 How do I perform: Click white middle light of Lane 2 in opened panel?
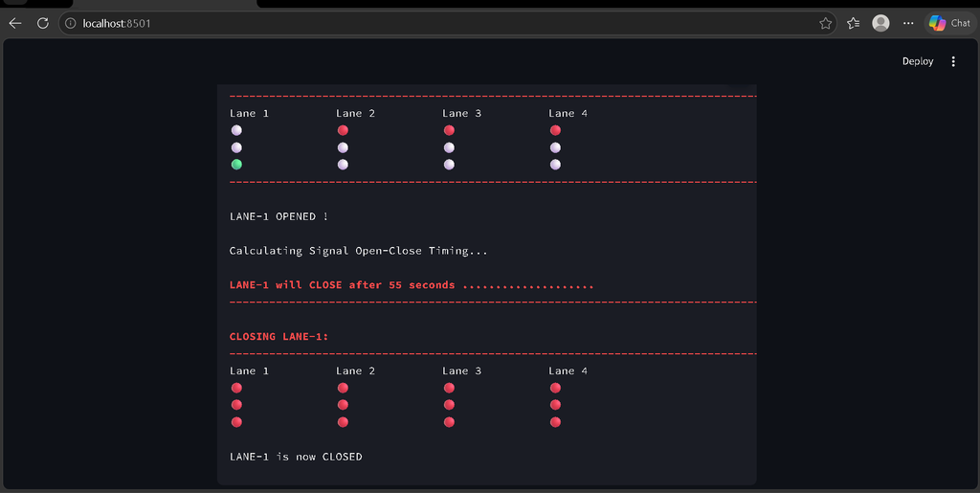(343, 147)
